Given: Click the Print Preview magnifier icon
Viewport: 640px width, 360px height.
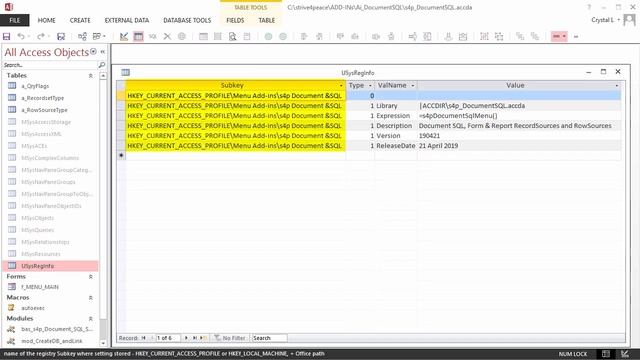Looking at the screenshot, I should click(232, 36).
